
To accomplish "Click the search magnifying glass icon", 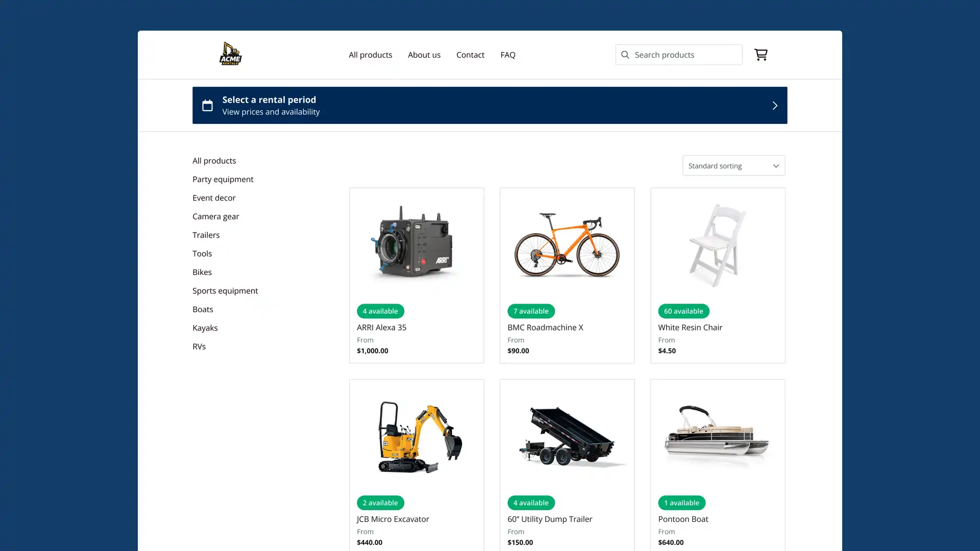I will [625, 55].
